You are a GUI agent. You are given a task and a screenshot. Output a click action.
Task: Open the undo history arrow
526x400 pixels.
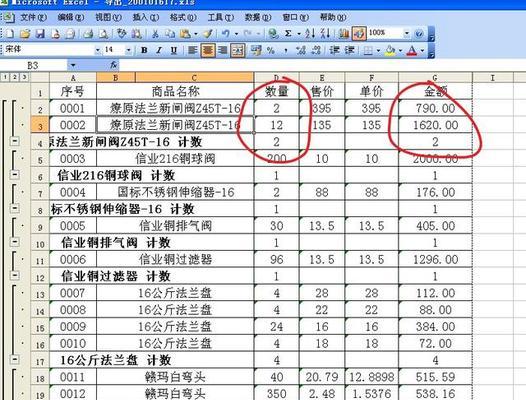pyautogui.click(x=236, y=34)
